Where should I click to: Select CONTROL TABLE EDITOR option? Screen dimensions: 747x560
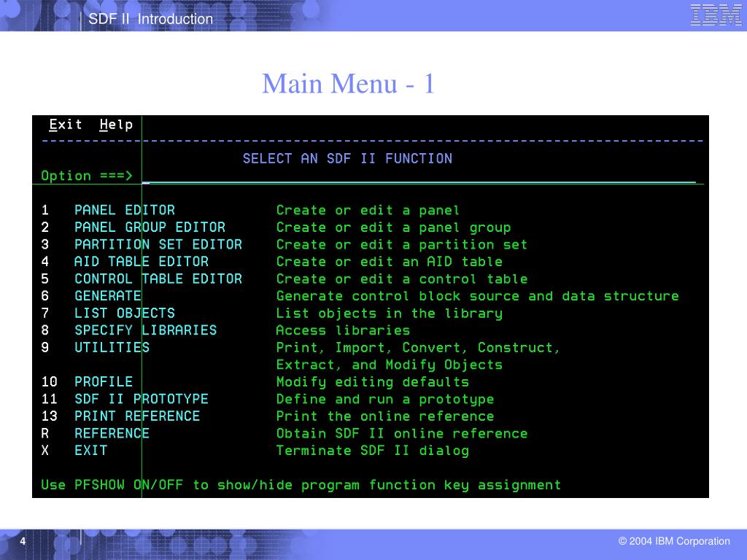158,279
